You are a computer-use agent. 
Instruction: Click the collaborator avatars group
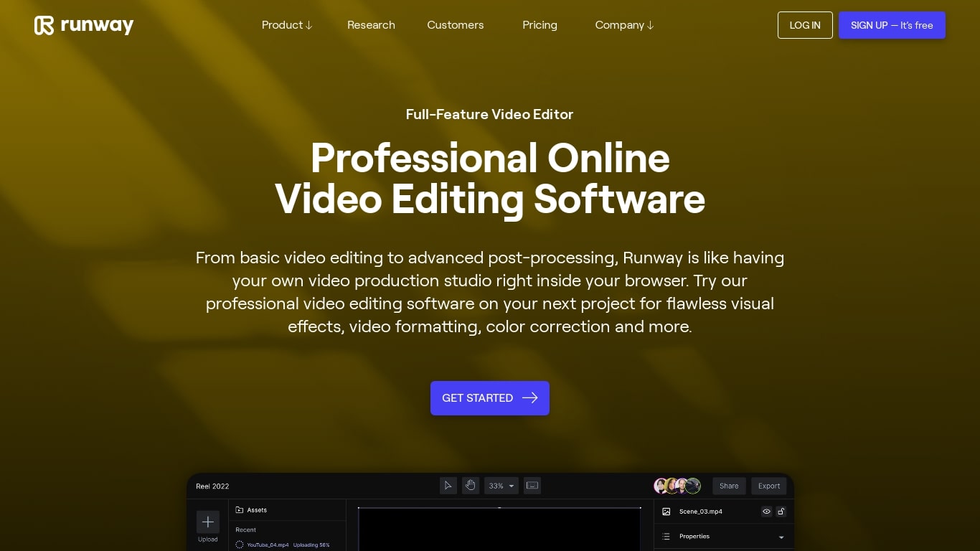[677, 486]
